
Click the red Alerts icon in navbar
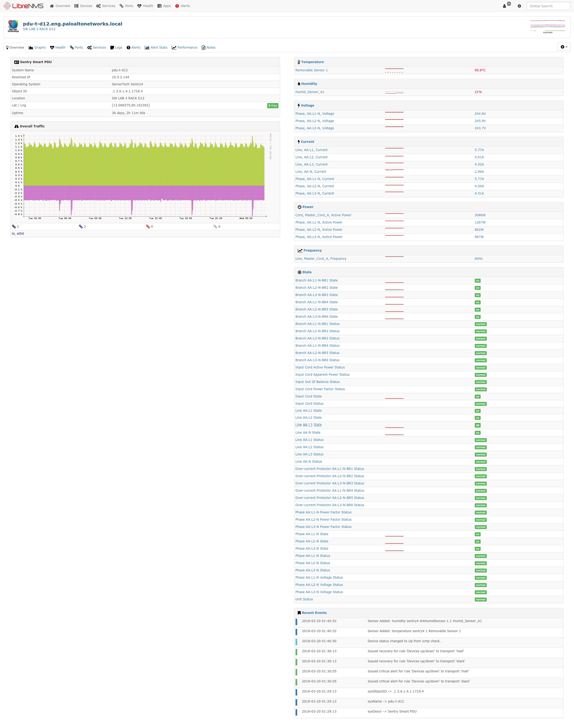click(177, 6)
